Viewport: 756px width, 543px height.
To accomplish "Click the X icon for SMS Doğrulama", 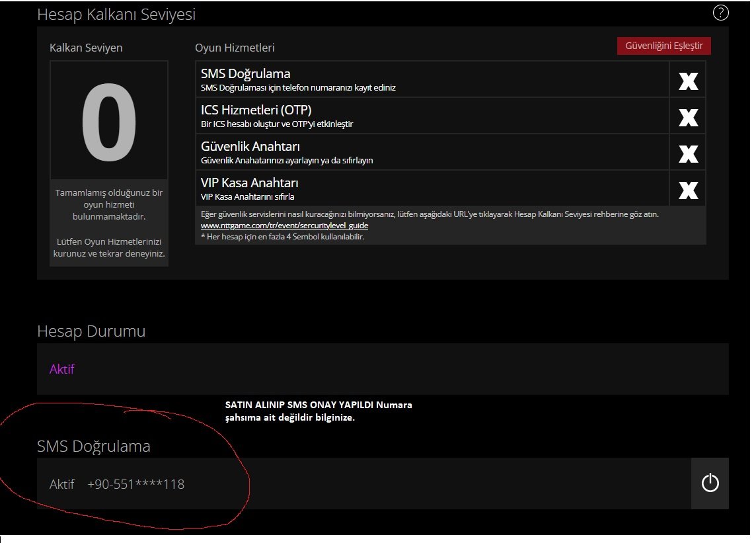I will point(688,80).
